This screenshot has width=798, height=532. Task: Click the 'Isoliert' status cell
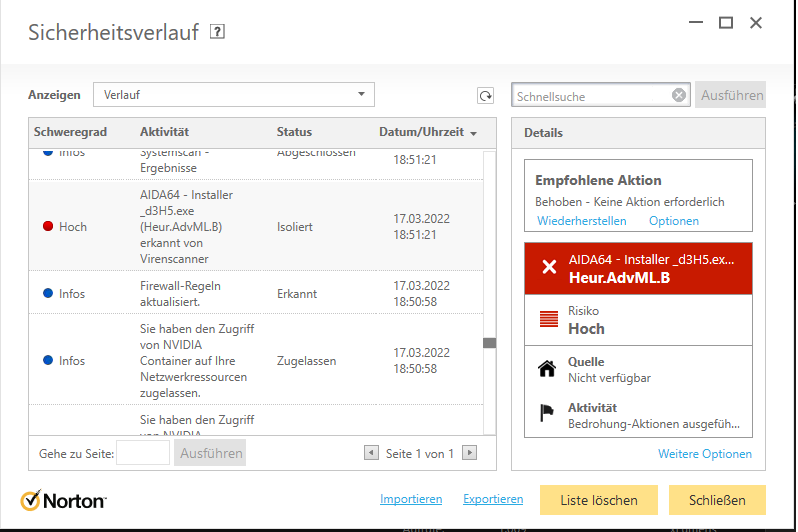pos(295,227)
